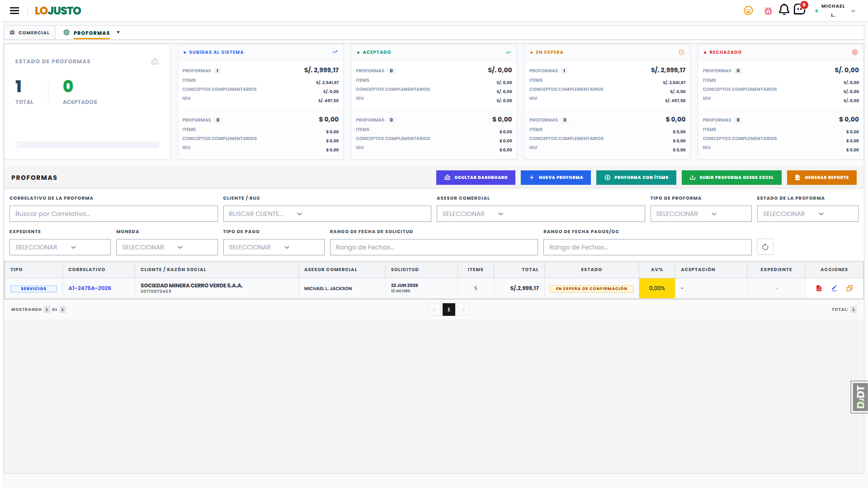Open the Asesor Comercial selector

(x=541, y=214)
